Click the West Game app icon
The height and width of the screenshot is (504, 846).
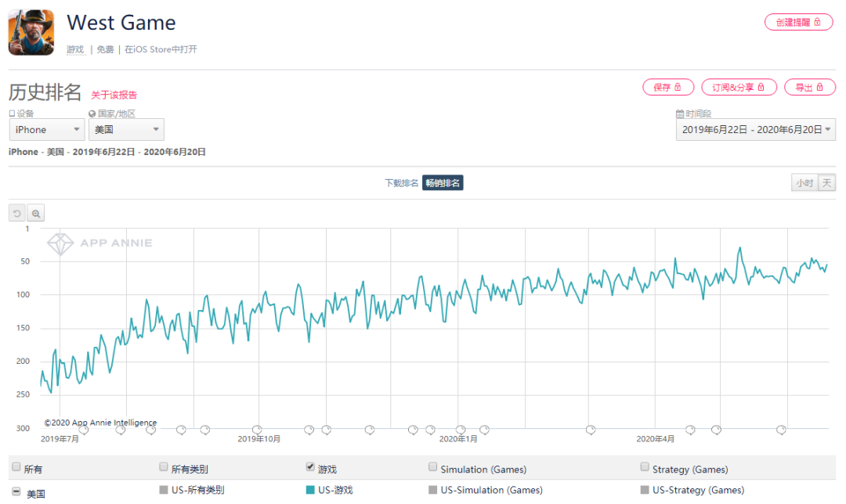pos(31,33)
